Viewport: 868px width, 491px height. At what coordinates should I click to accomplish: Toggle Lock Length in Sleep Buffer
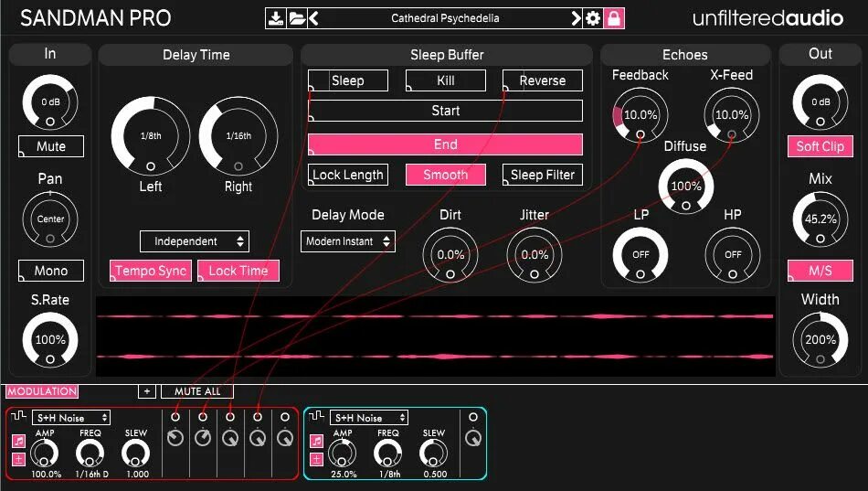[x=347, y=175]
